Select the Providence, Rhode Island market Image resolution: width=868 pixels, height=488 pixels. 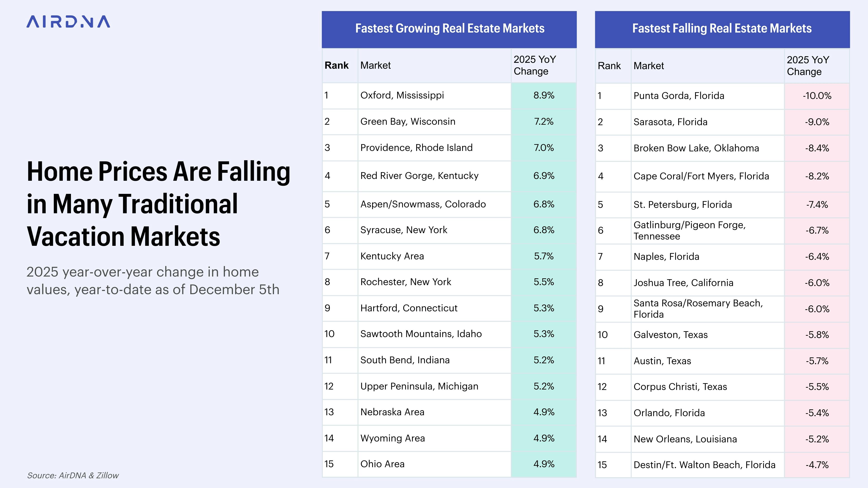pos(416,148)
